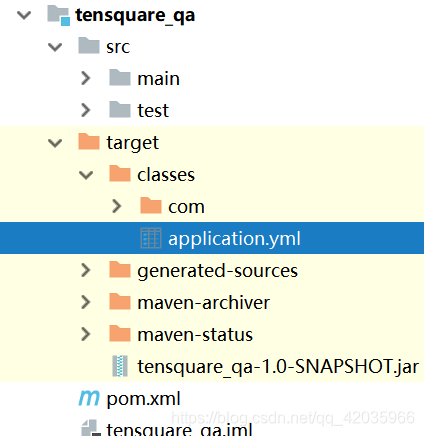Click the tensquare_qa.iml file icon
424x436 pixels.
(x=90, y=428)
